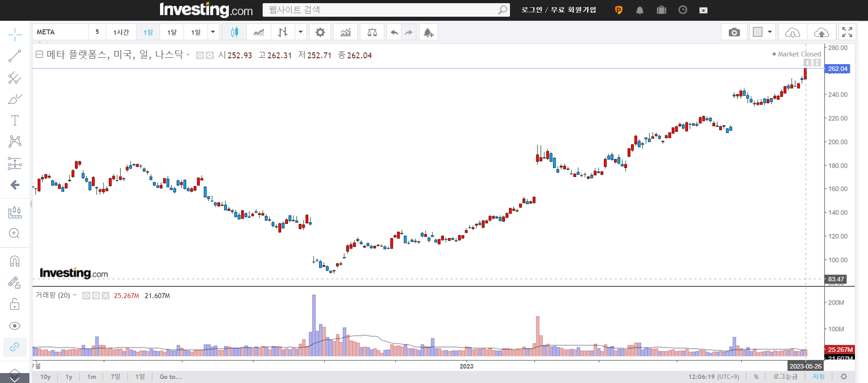Open the alerts bell in header
Viewport: 868px width, 383px height.
[x=640, y=10]
